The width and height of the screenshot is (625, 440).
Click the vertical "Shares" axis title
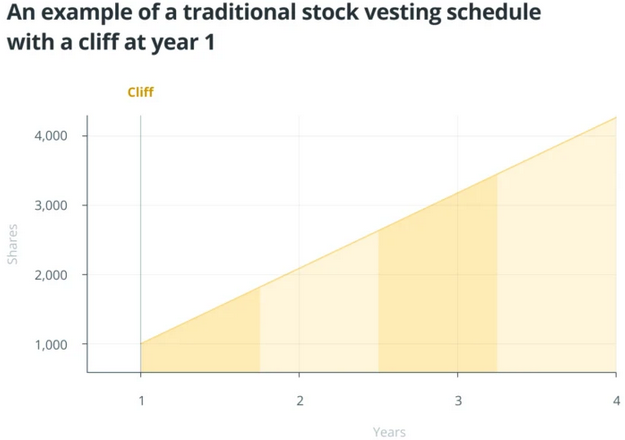[x=14, y=244]
